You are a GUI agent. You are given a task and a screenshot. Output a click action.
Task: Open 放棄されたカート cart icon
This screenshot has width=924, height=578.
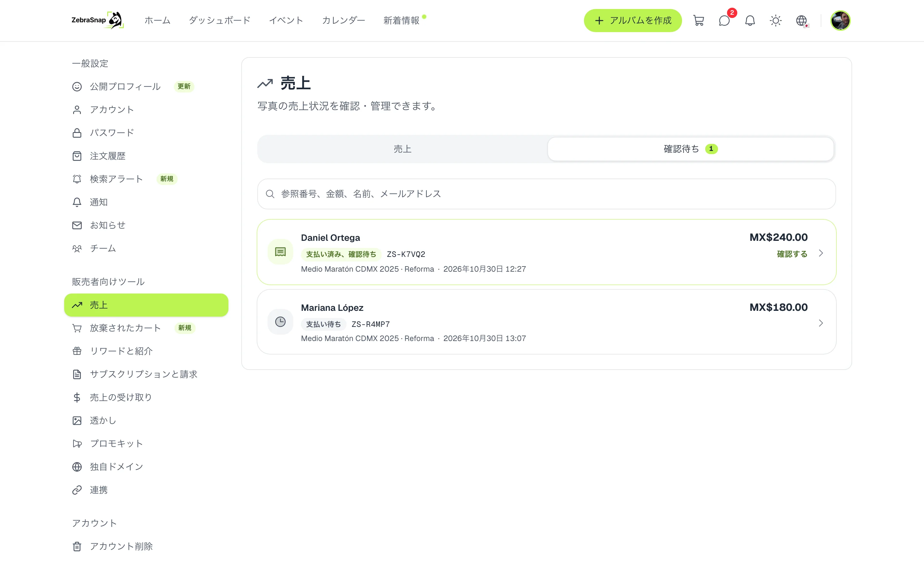tap(77, 328)
